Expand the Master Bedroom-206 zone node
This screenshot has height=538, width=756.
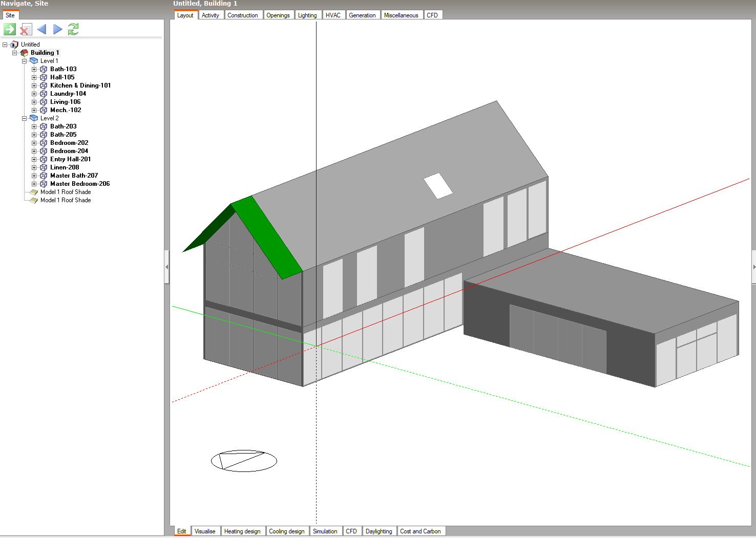34,184
